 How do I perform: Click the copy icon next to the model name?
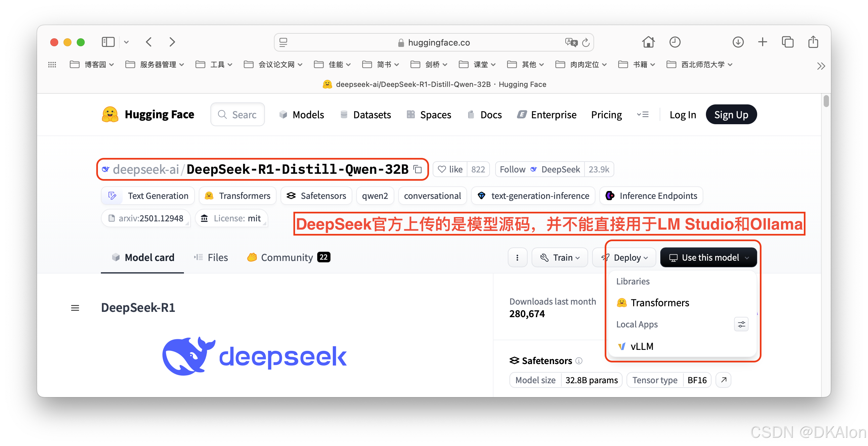[417, 170]
